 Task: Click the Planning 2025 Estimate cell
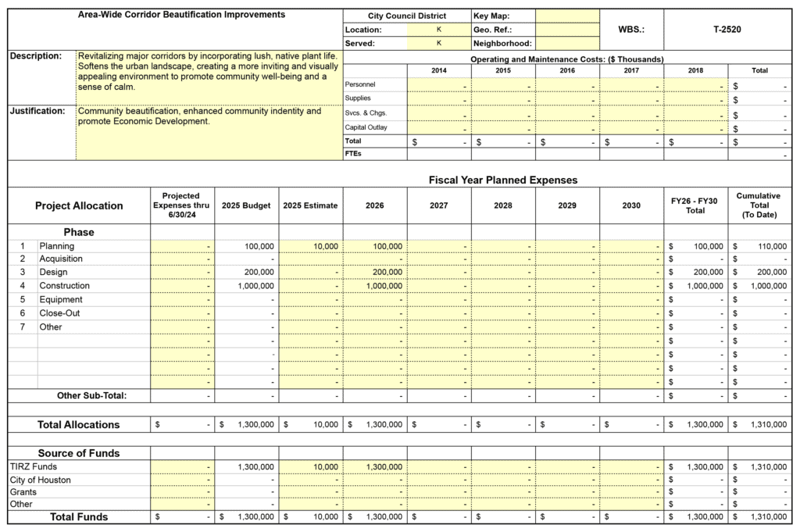[x=310, y=246]
